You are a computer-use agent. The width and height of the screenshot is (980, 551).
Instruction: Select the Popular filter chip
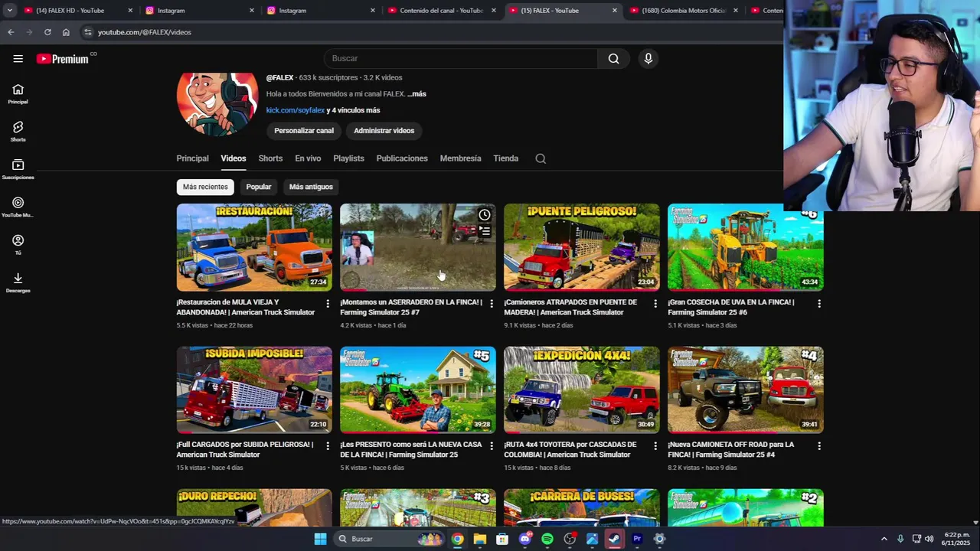pyautogui.click(x=259, y=187)
